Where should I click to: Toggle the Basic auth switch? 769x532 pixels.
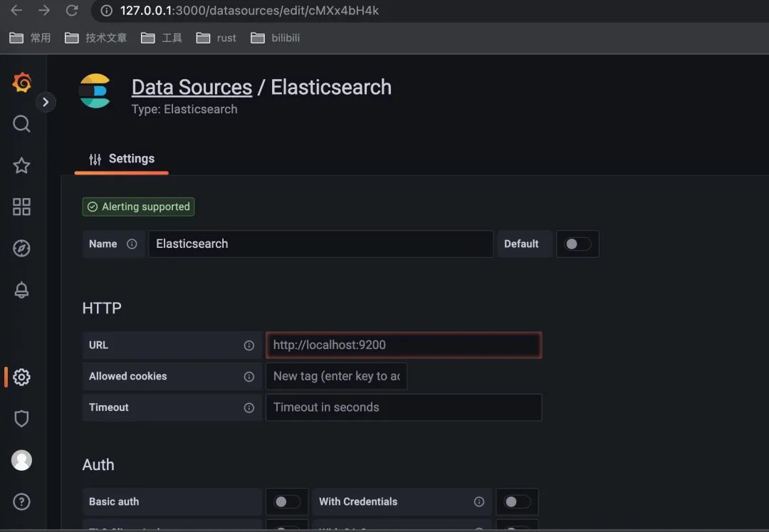pyautogui.click(x=287, y=501)
